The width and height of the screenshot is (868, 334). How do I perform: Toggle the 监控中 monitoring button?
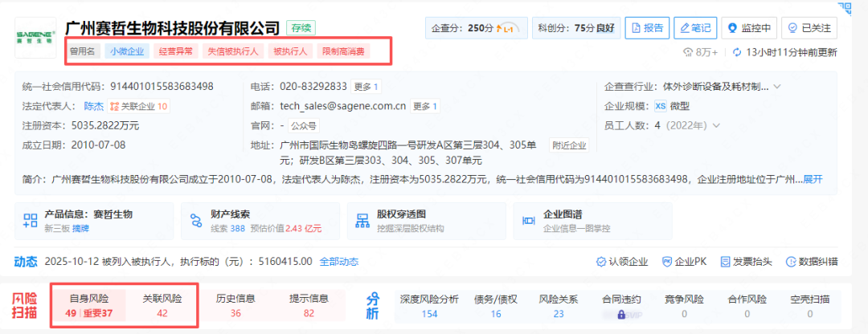point(748,28)
